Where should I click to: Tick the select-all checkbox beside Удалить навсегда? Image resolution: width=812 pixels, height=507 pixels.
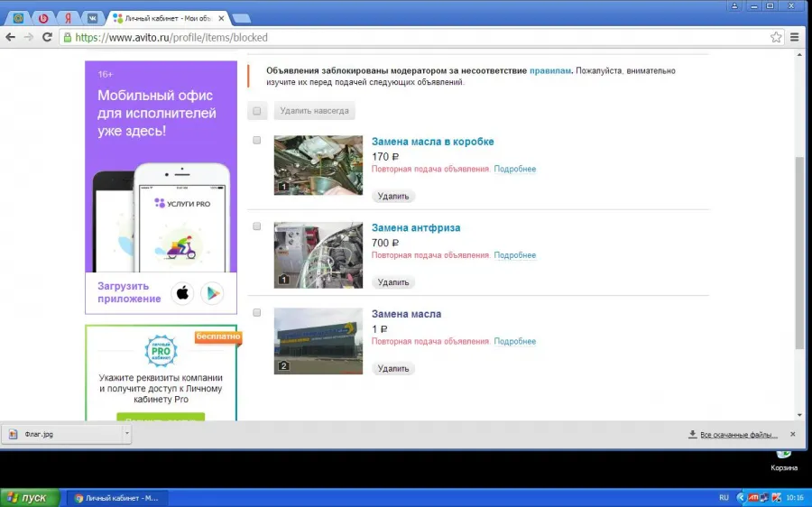[x=257, y=111]
